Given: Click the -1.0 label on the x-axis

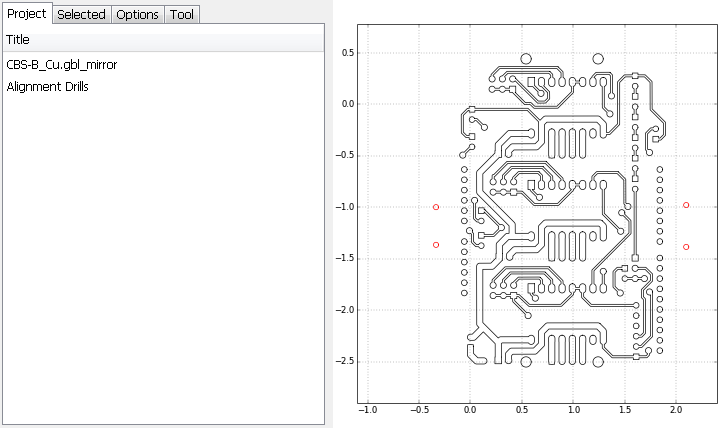Looking at the screenshot, I should (367, 410).
